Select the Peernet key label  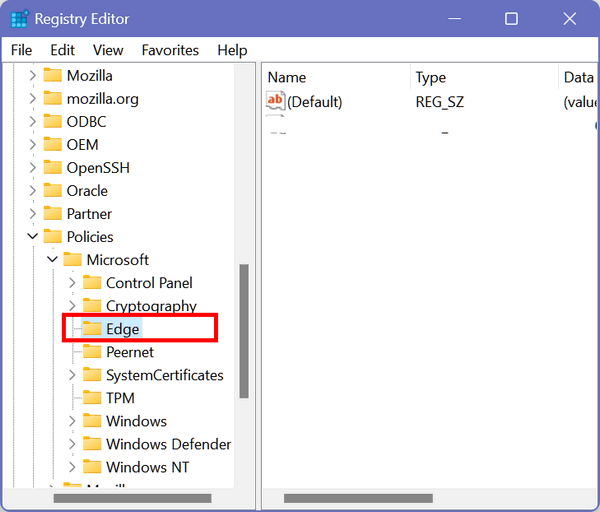click(130, 352)
